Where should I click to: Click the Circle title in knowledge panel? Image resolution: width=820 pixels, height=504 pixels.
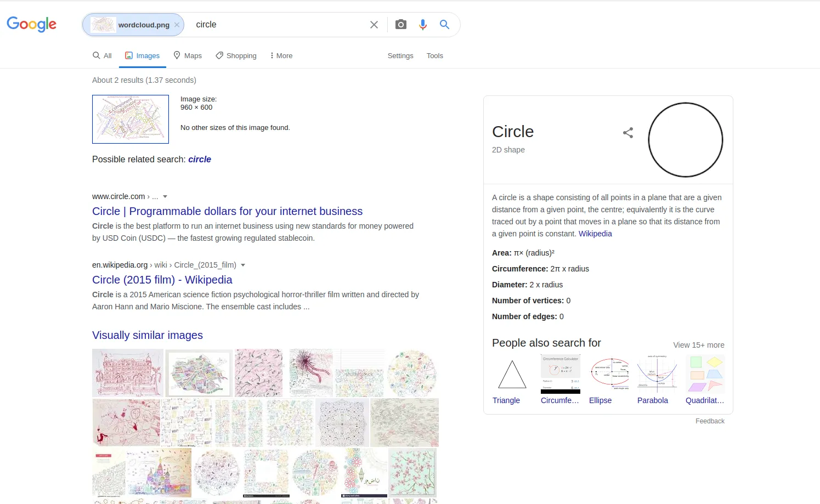(513, 132)
